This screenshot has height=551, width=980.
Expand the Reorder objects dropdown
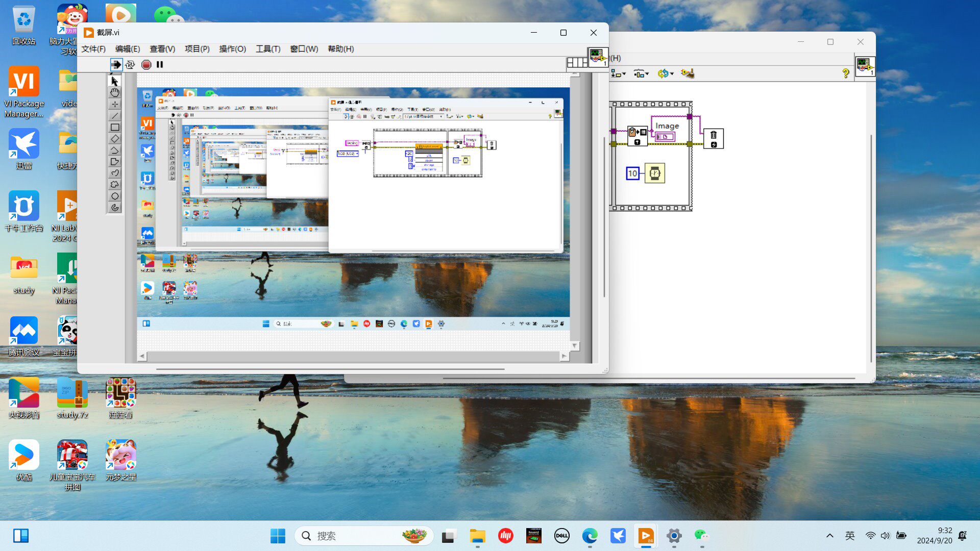[665, 74]
